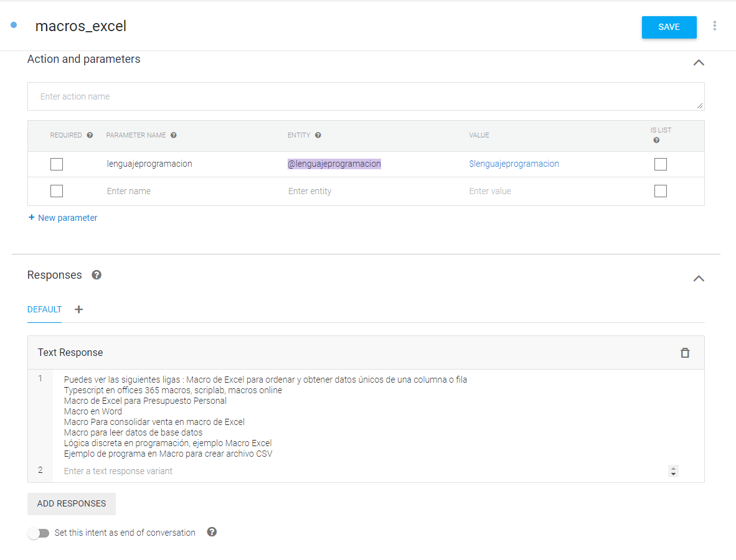Check Is List for lenguajeprogramacion parameter

click(x=661, y=164)
